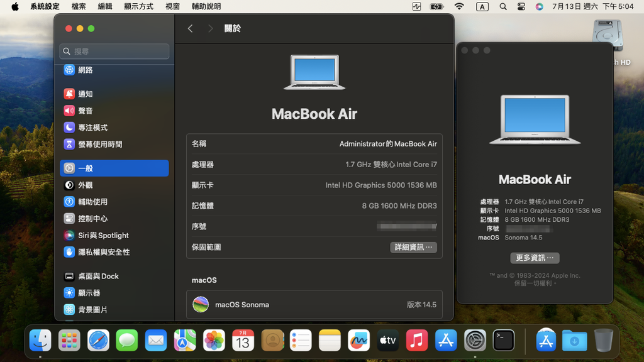Click Intel HD Graphics 5000 value in System Settings
The width and height of the screenshot is (644, 362).
pyautogui.click(x=381, y=185)
